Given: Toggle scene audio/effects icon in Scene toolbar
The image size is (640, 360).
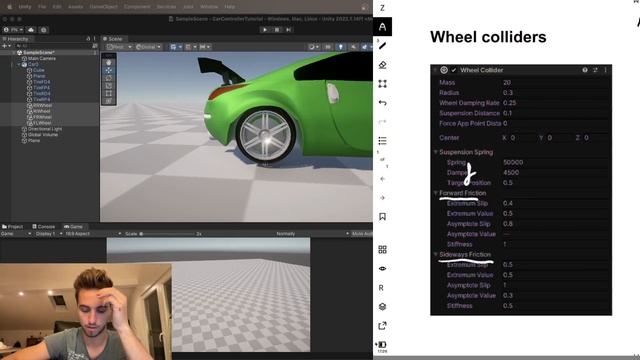Looking at the screenshot, I should click(x=353, y=47).
